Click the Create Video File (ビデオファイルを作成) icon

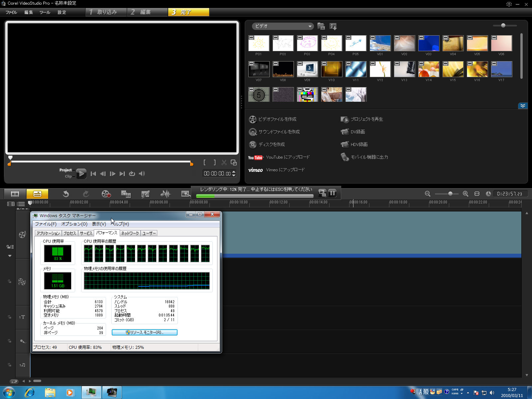(x=253, y=119)
